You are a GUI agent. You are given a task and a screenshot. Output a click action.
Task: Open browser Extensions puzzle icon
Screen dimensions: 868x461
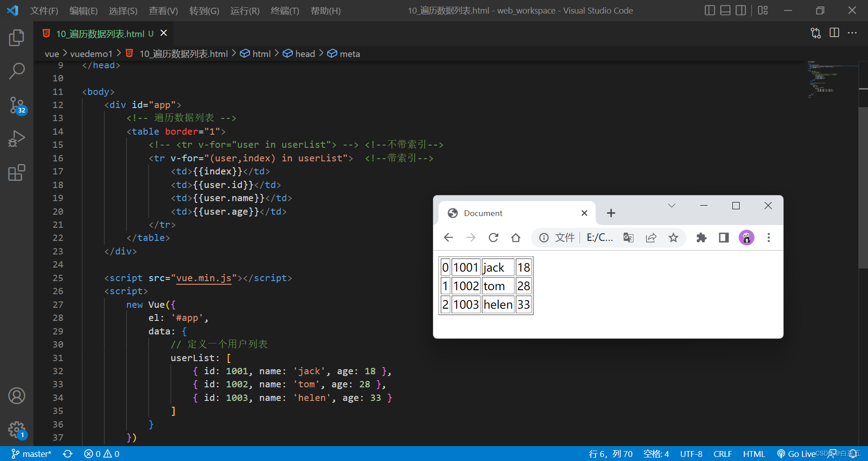[x=701, y=238]
